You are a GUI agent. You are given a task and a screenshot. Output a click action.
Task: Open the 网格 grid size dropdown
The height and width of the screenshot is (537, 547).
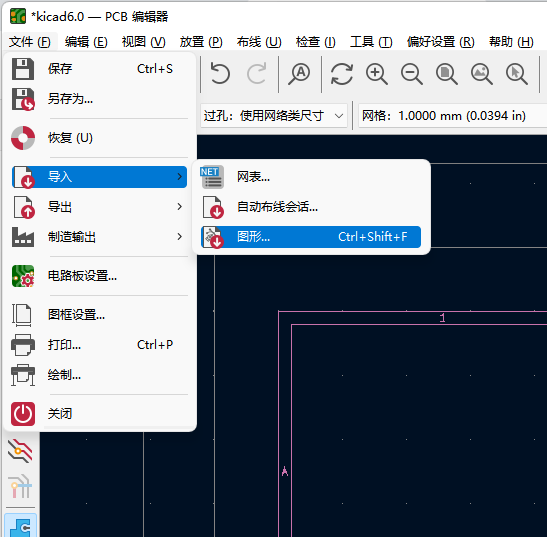pos(453,115)
